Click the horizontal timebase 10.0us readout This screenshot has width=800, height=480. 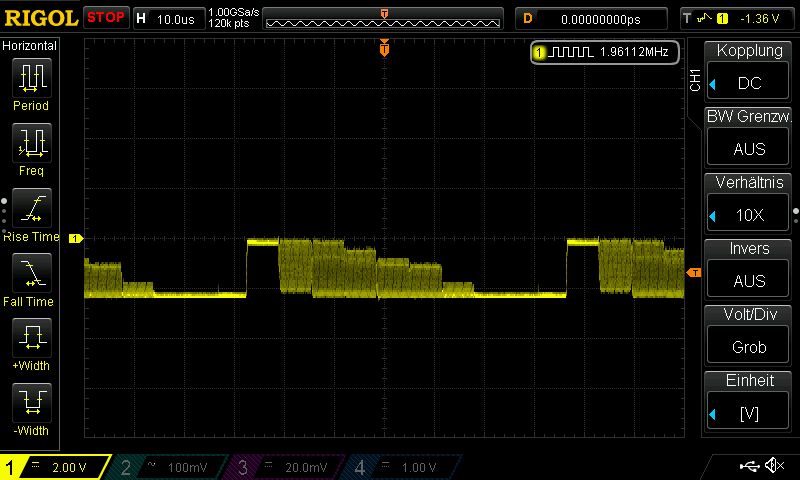coord(168,18)
